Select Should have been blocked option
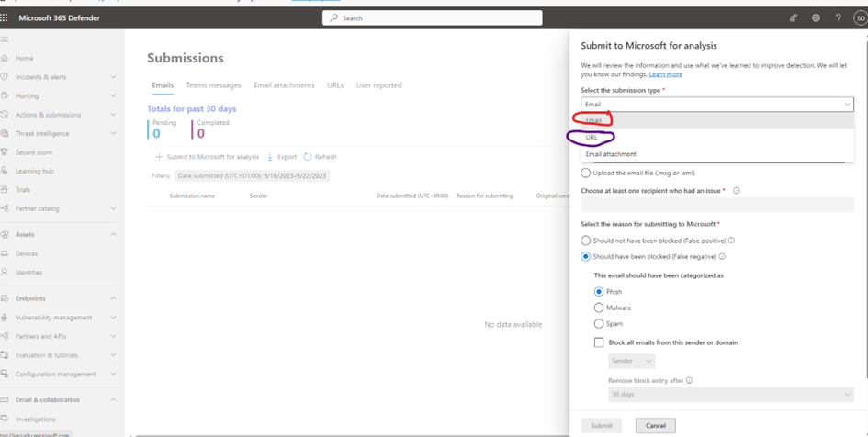The width and height of the screenshot is (868, 437). pyautogui.click(x=586, y=257)
